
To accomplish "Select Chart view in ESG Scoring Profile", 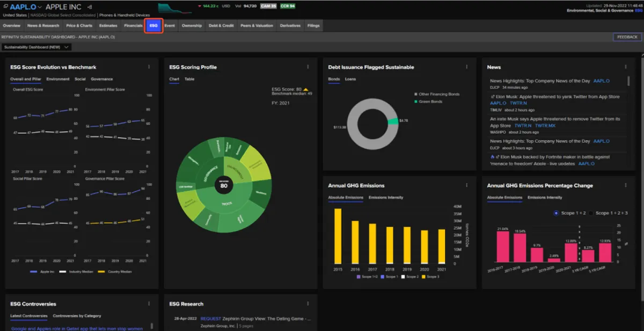I will 174,79.
